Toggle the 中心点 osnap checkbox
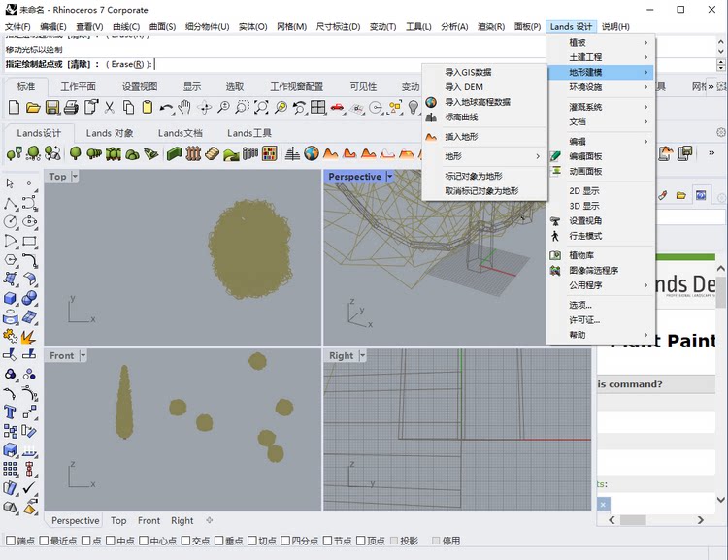728x560 pixels. point(144,541)
